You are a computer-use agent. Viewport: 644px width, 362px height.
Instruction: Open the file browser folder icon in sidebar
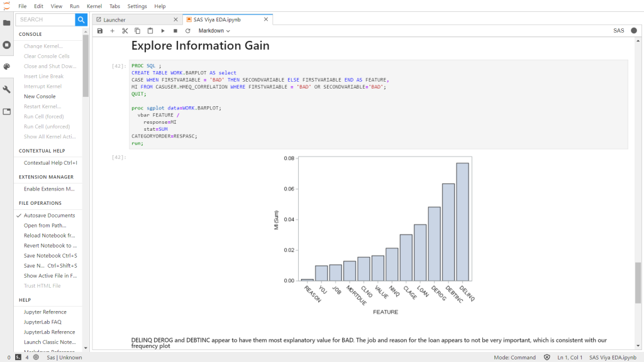[x=7, y=23]
